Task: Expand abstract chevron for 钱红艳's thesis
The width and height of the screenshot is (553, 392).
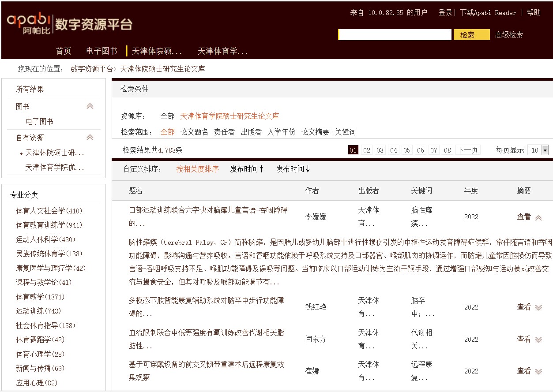Action: [538, 308]
